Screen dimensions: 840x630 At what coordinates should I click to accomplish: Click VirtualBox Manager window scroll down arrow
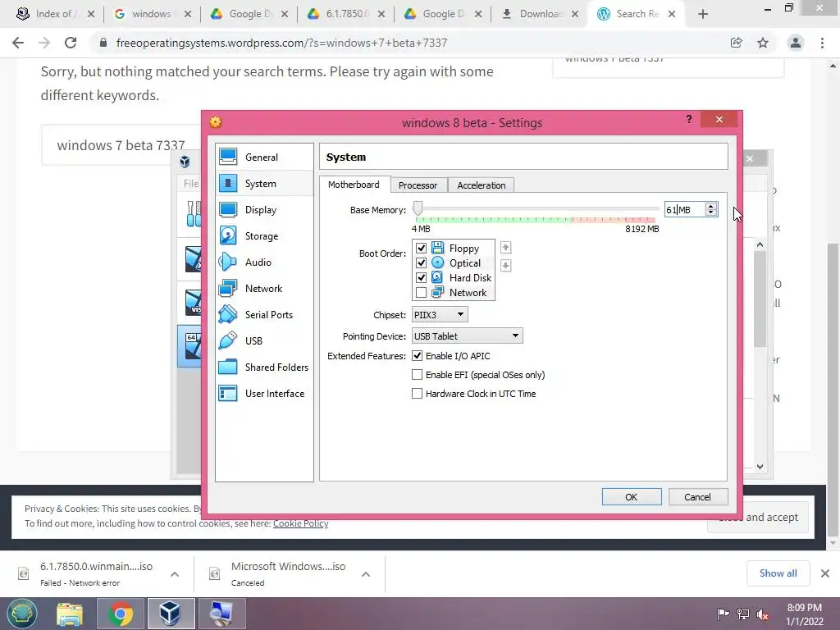[760, 466]
